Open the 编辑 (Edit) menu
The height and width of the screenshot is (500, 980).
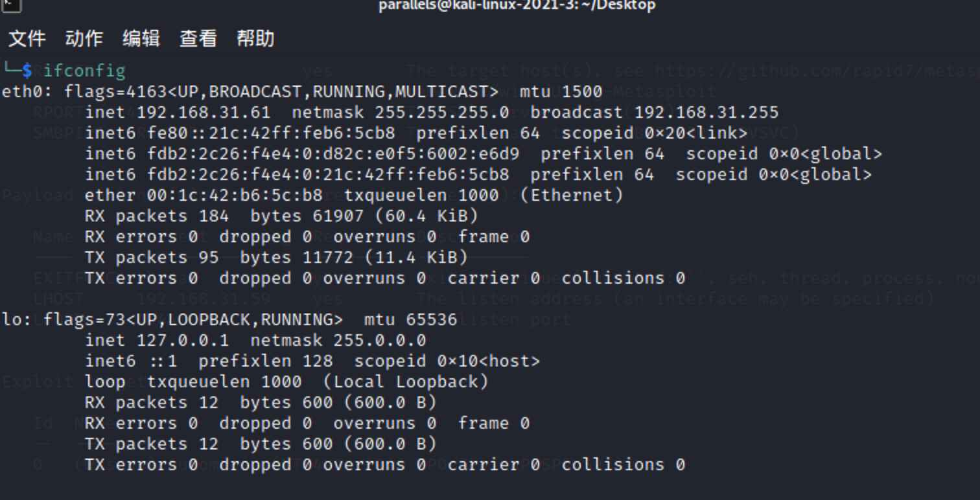pos(141,39)
